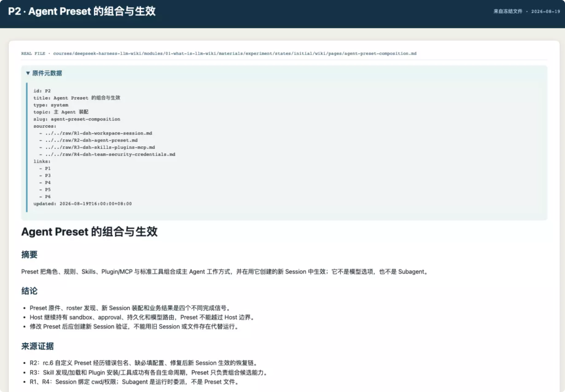Select the 'id: P2' metadata line

[42, 91]
